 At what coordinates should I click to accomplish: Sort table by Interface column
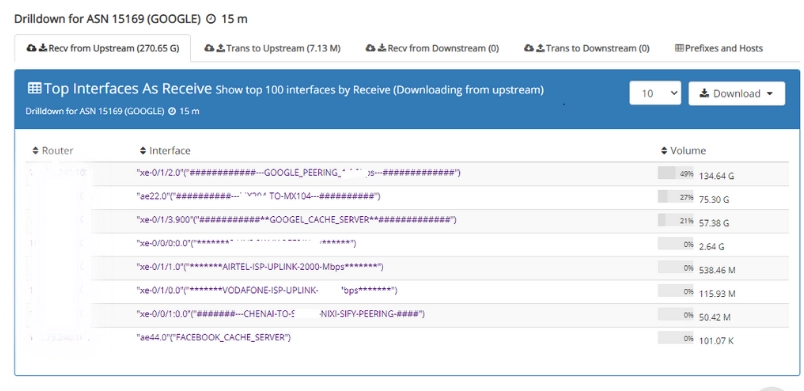tap(165, 151)
